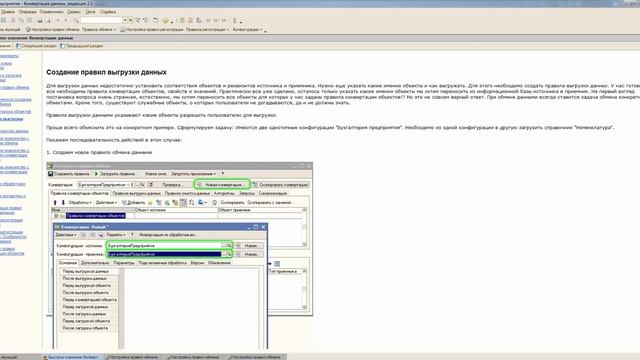
Task: Click 'Добавить' in the illustrated rules toolbar
Action: click(133, 202)
